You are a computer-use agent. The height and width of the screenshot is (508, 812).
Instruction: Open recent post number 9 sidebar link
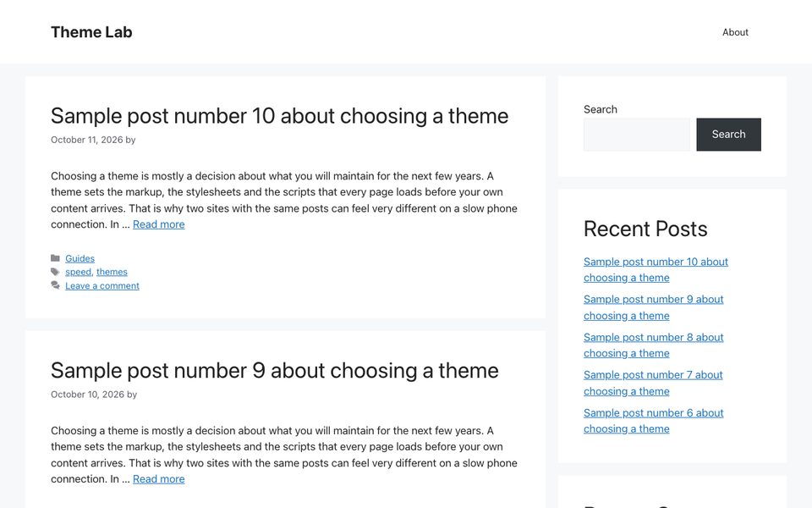pos(654,307)
